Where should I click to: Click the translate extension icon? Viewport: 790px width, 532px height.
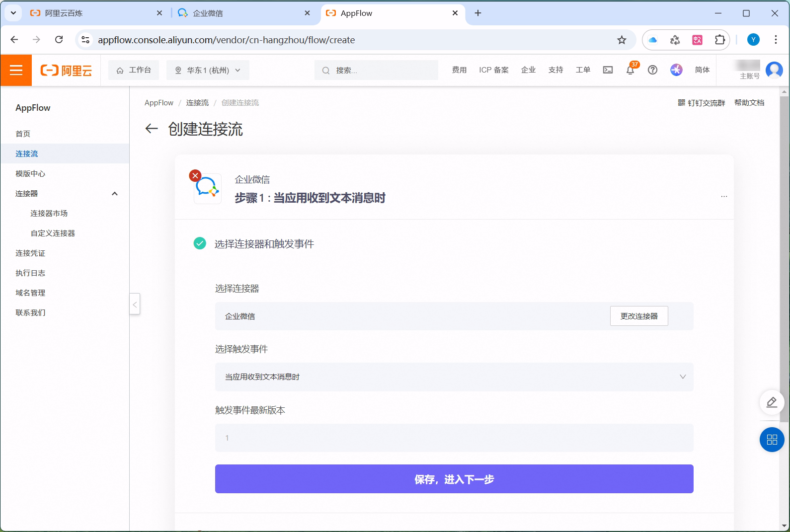(697, 40)
